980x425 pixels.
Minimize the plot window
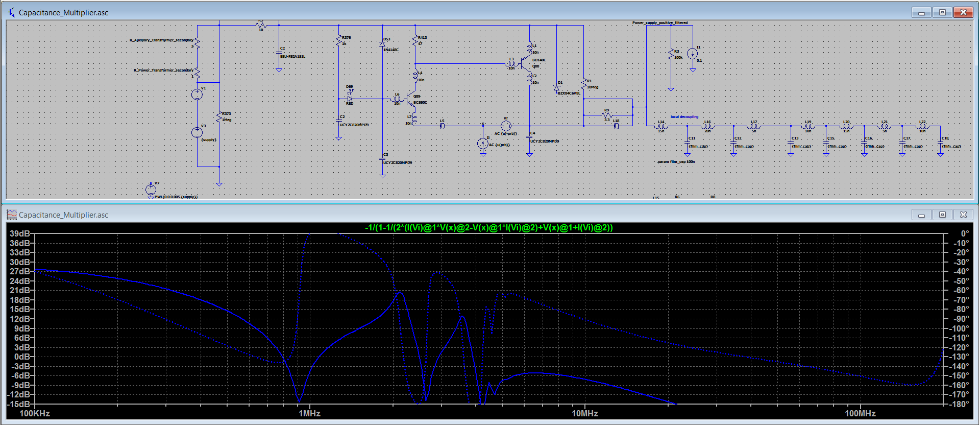pyautogui.click(x=921, y=215)
